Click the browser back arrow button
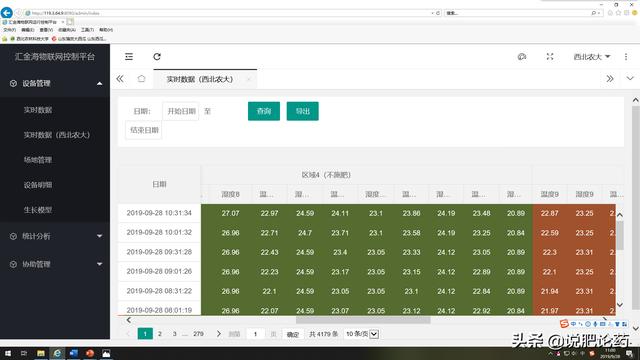Image resolution: width=640 pixels, height=360 pixels. (x=7, y=13)
